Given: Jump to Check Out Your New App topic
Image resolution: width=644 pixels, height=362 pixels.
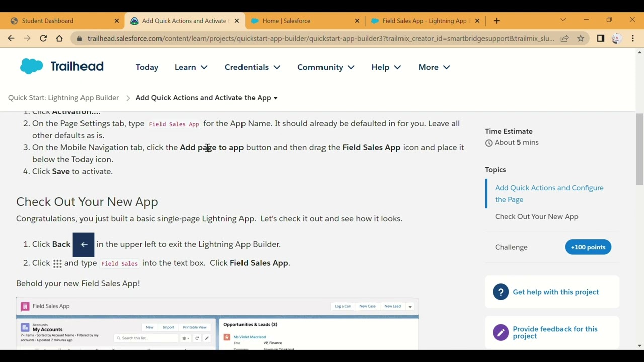Looking at the screenshot, I should coord(536,217).
